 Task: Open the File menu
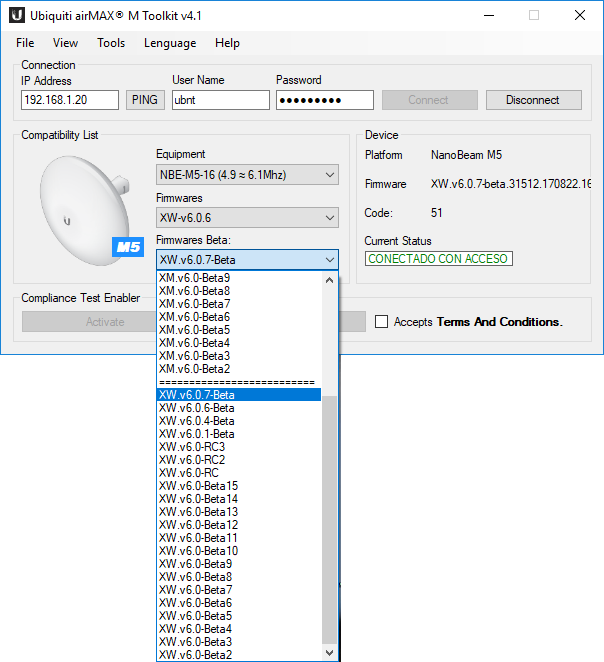pyautogui.click(x=25, y=43)
